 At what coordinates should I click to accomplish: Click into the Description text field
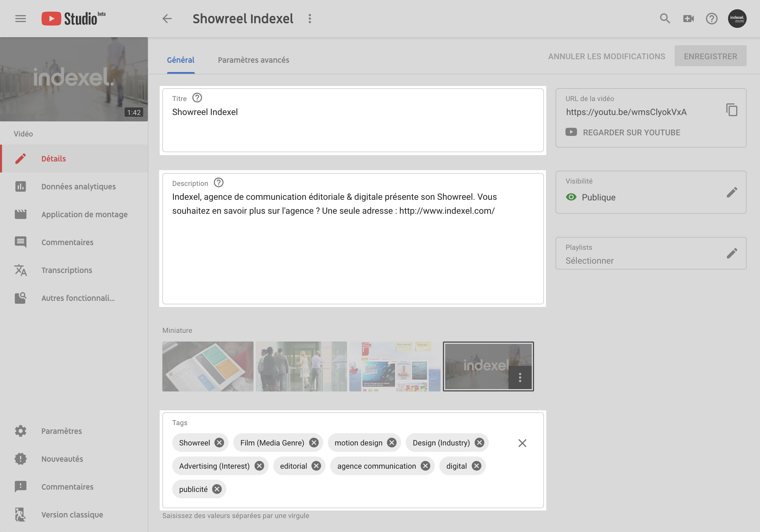pyautogui.click(x=353, y=239)
